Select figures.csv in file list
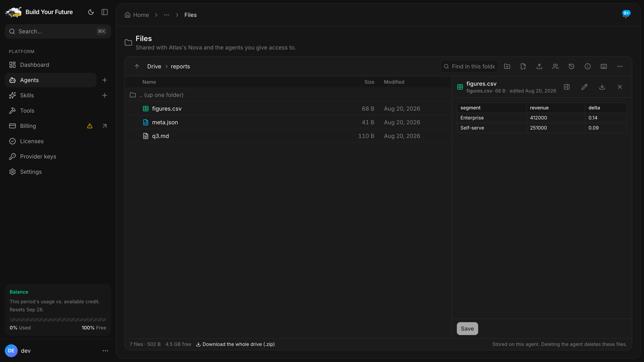644x362 pixels. pos(288,108)
